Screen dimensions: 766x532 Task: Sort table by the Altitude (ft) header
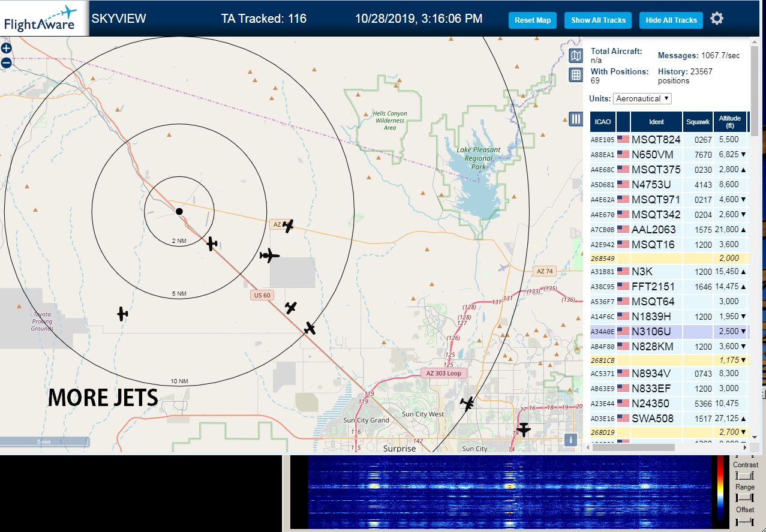click(731, 122)
